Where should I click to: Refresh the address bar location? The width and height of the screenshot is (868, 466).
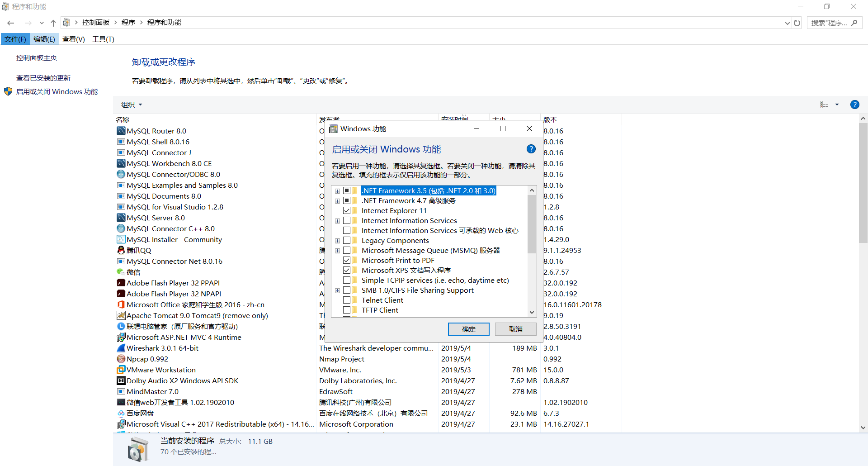pos(797,23)
